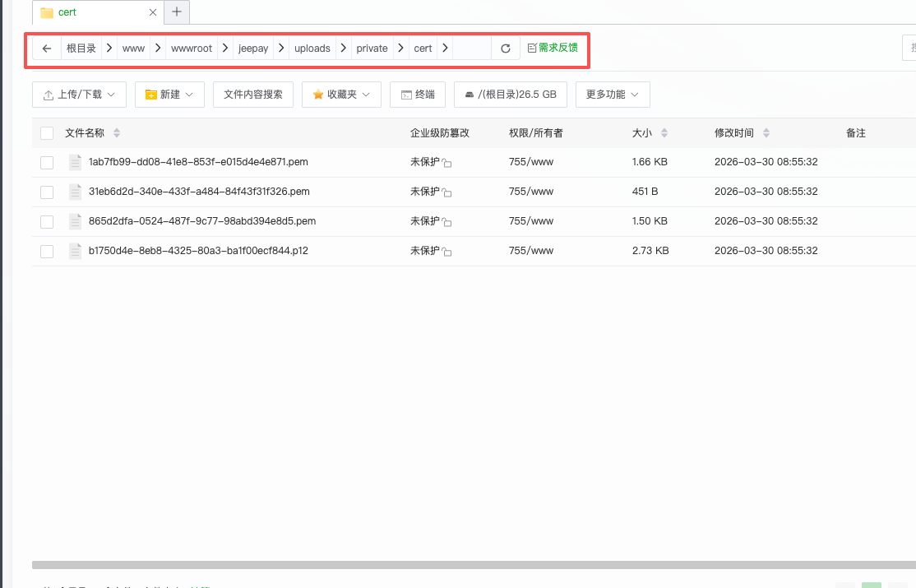This screenshot has width=916, height=588.
Task: Open the 终端 terminal
Action: point(418,95)
